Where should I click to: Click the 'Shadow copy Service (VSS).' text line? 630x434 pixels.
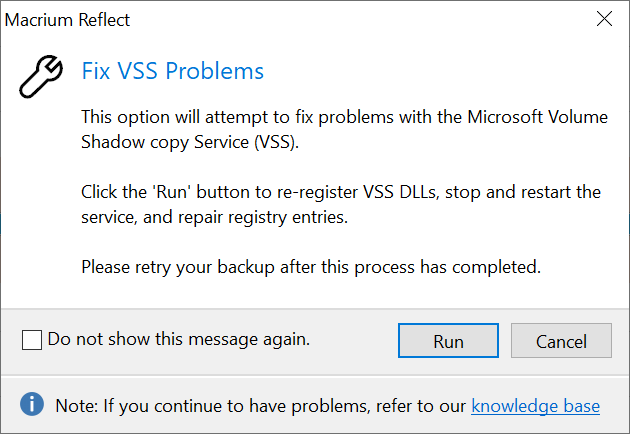[x=190, y=142]
